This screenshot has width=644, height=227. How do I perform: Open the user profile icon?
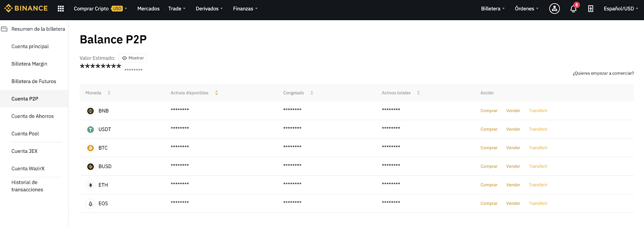click(x=554, y=8)
